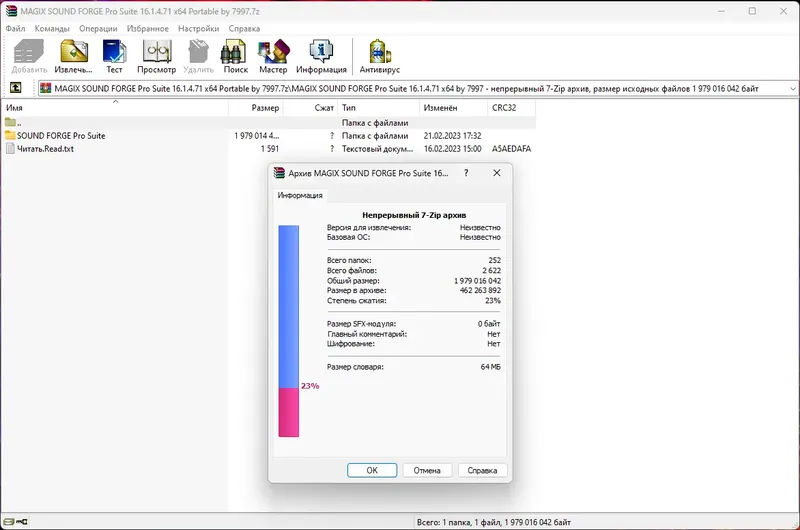
Task: Click the 1 591 size cell
Action: click(270, 148)
